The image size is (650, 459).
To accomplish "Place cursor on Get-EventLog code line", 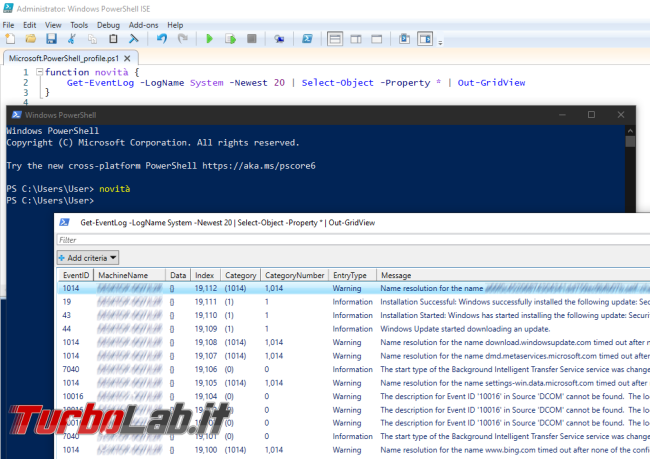I will (x=296, y=83).
